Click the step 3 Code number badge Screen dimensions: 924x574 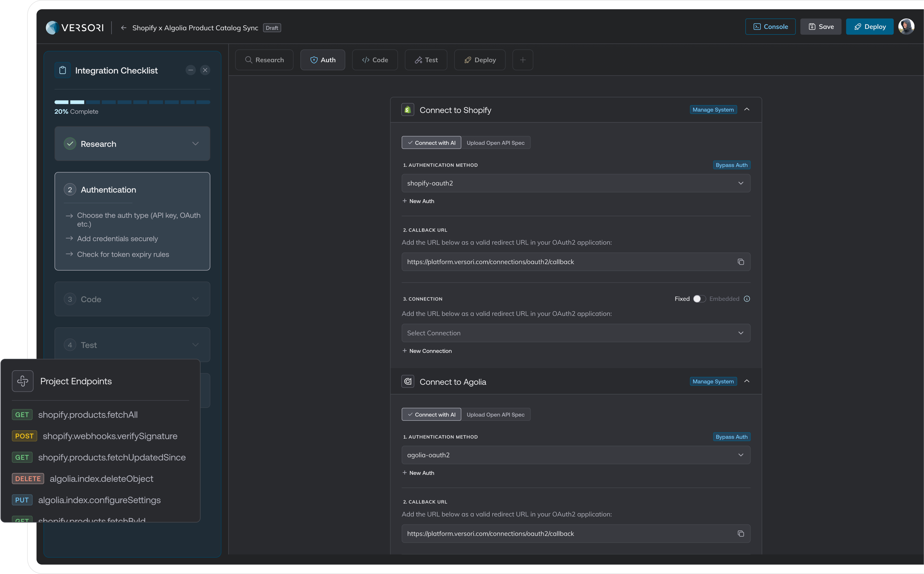[70, 299]
